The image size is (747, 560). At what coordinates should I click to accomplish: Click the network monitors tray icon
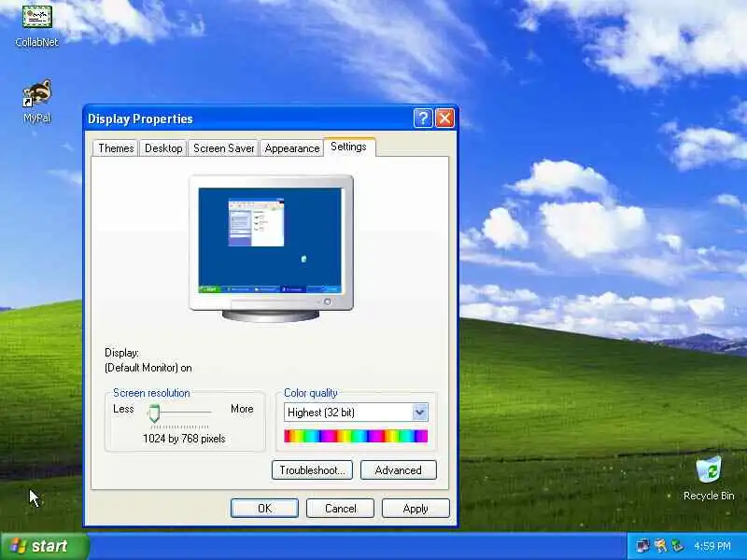pyautogui.click(x=642, y=546)
